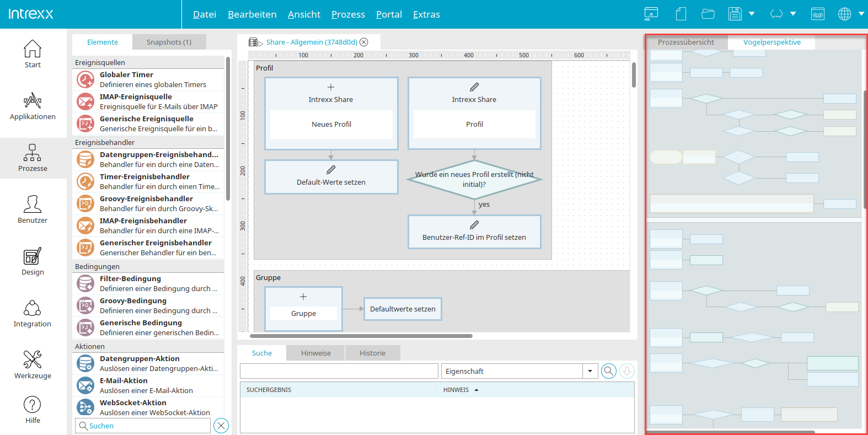Viewport: 868px width, 435px height.
Task: Select the Groovy-Ereignisbehandler element
Action: (x=148, y=203)
